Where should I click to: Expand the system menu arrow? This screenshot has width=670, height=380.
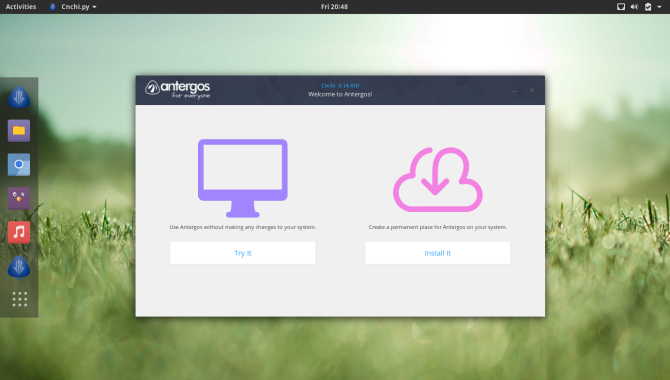point(659,7)
